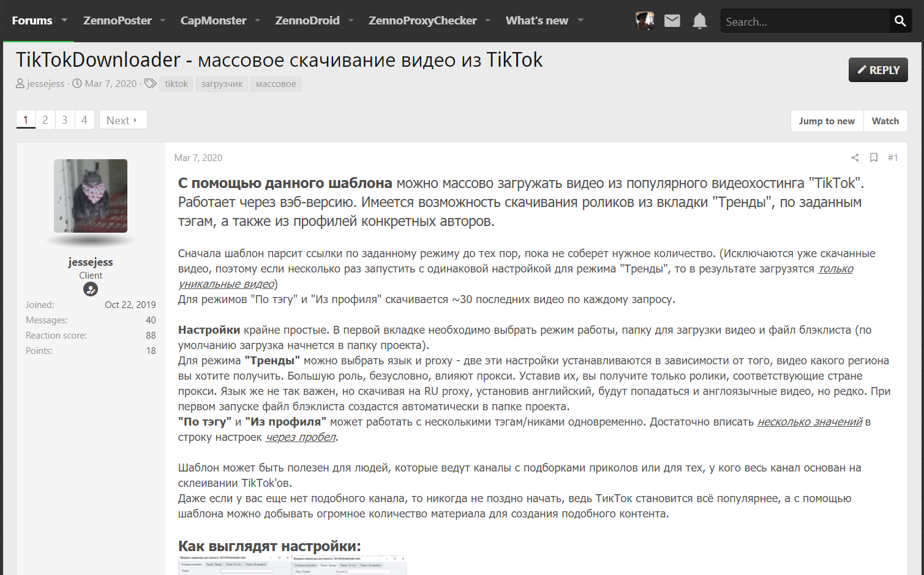Screen dimensions: 924x575
Task: Go to ZennoProxyChecker section
Action: [x=423, y=21]
